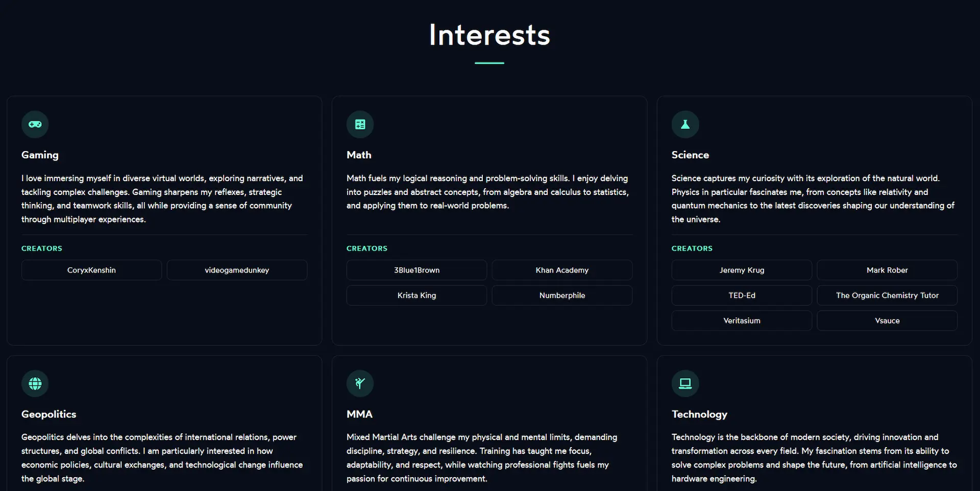Click the MMA martial arts icon
This screenshot has height=491, width=980.
[360, 383]
